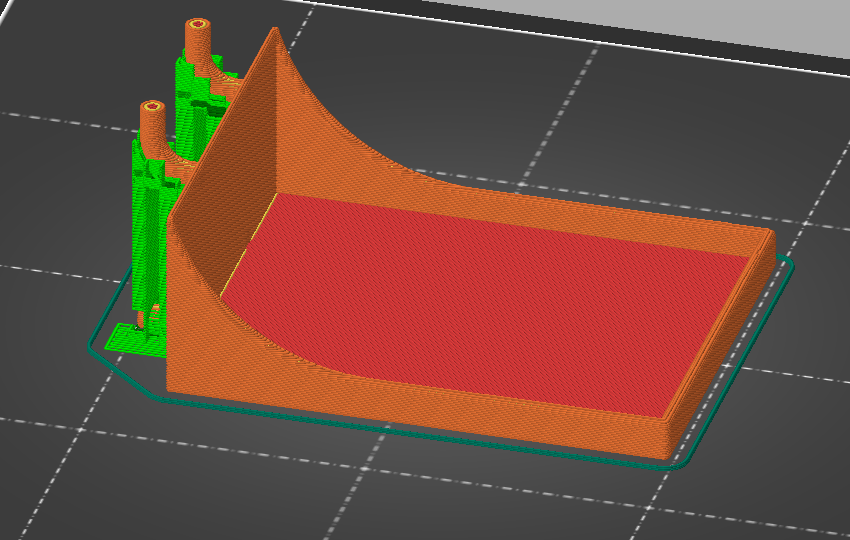This screenshot has width=850, height=540.
Task: Click the top of the taller cylindrical post
Action: coord(198,25)
